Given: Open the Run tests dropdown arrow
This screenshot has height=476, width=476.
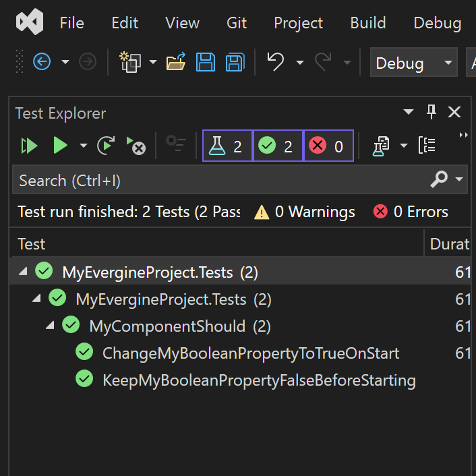Looking at the screenshot, I should (x=83, y=146).
